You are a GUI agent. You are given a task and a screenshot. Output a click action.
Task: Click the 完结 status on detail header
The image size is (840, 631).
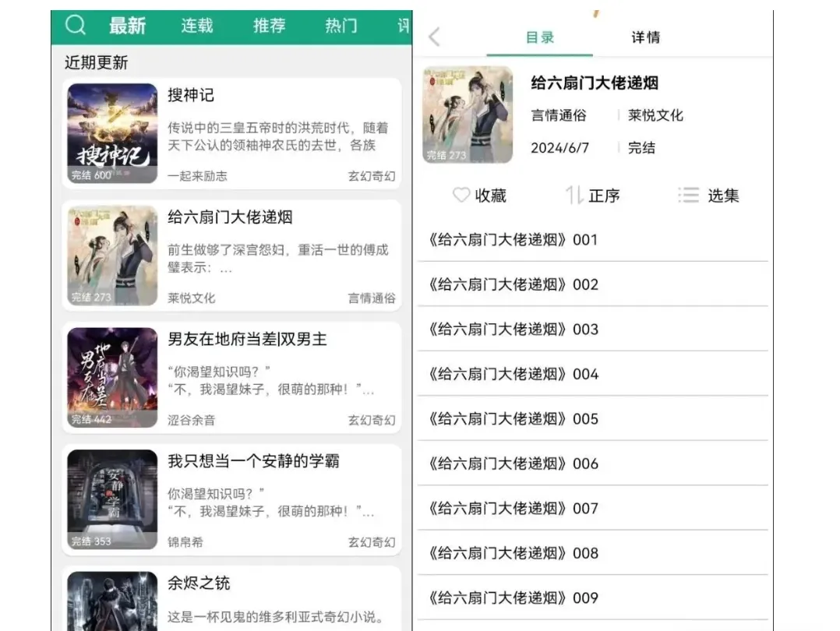[x=642, y=148]
